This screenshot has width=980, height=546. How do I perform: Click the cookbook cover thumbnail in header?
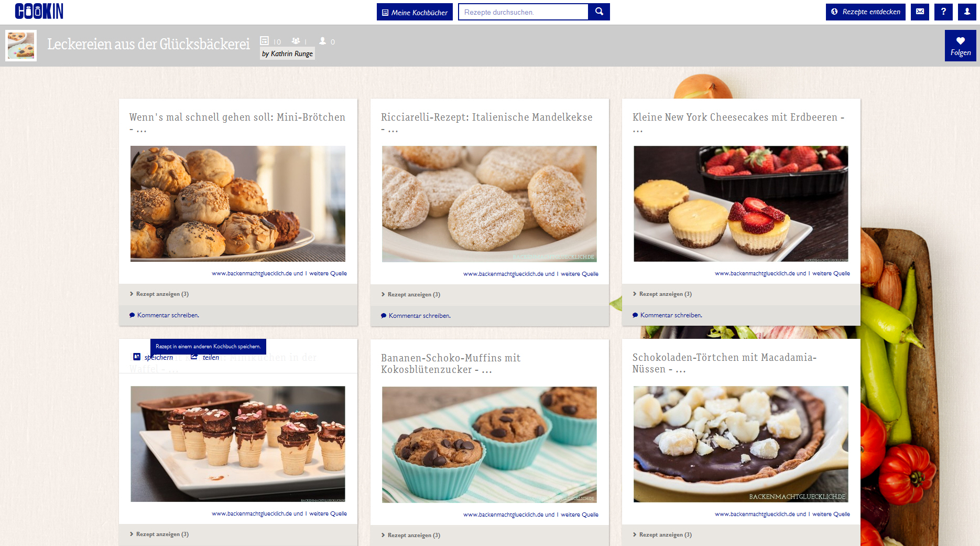coord(21,46)
